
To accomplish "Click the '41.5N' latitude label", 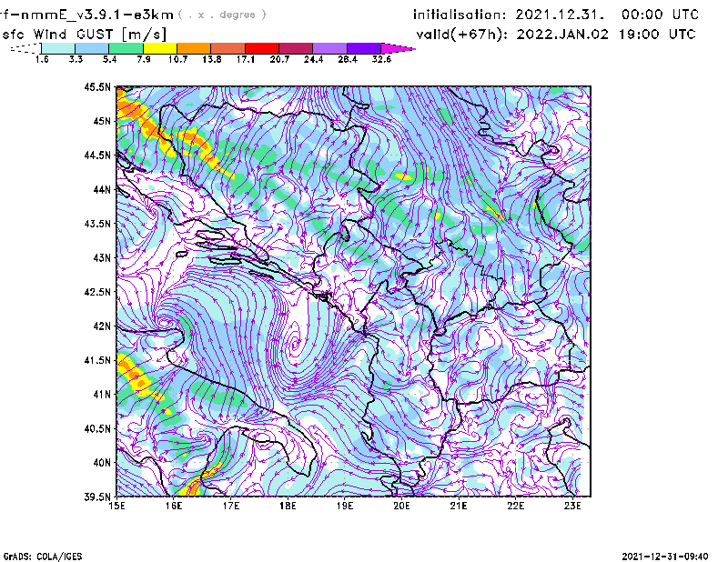I will pyautogui.click(x=97, y=360).
